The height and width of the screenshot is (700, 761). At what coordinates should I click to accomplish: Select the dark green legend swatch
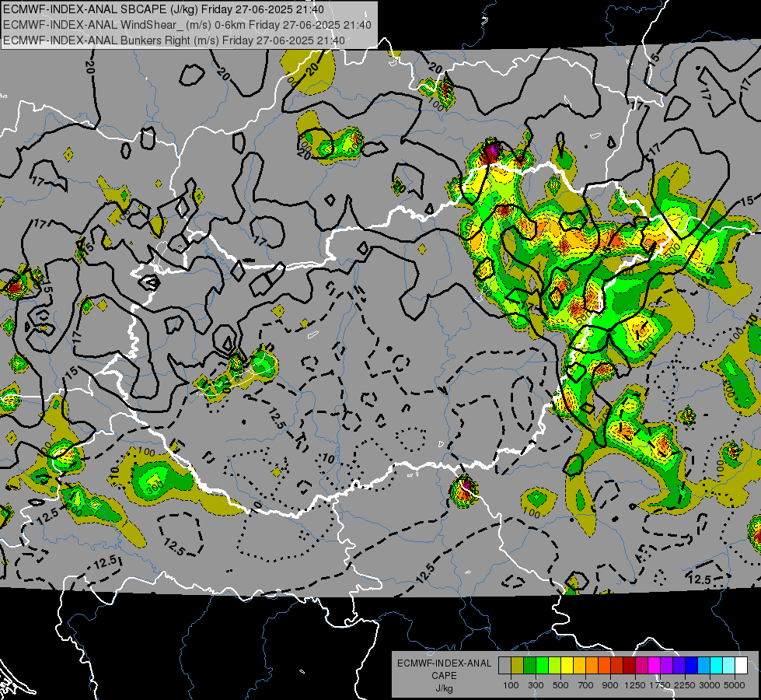click(x=529, y=665)
